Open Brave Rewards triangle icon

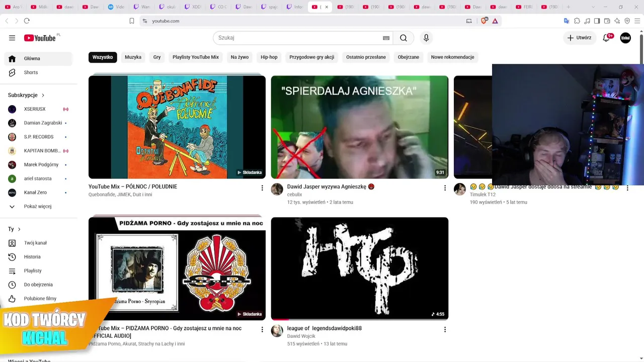point(495,21)
